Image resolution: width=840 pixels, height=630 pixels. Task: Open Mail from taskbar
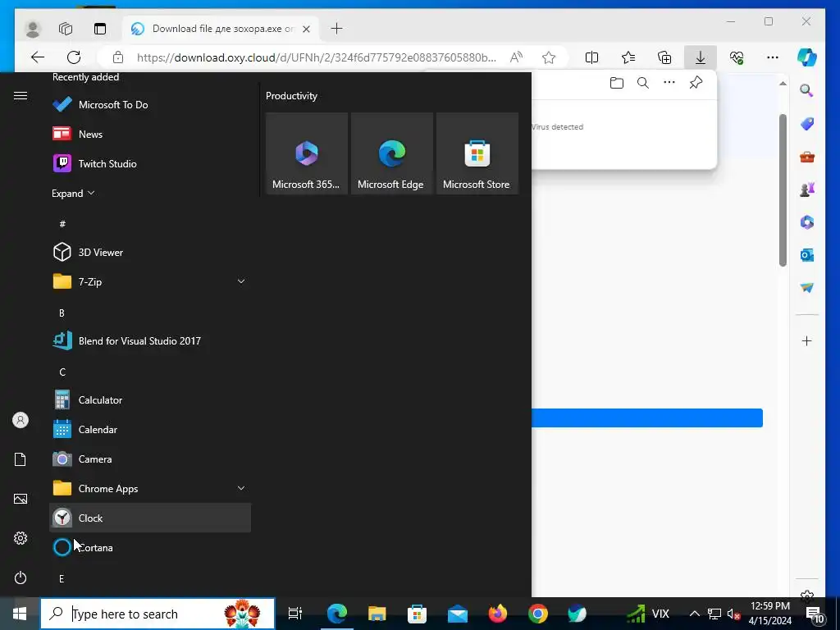pos(458,614)
